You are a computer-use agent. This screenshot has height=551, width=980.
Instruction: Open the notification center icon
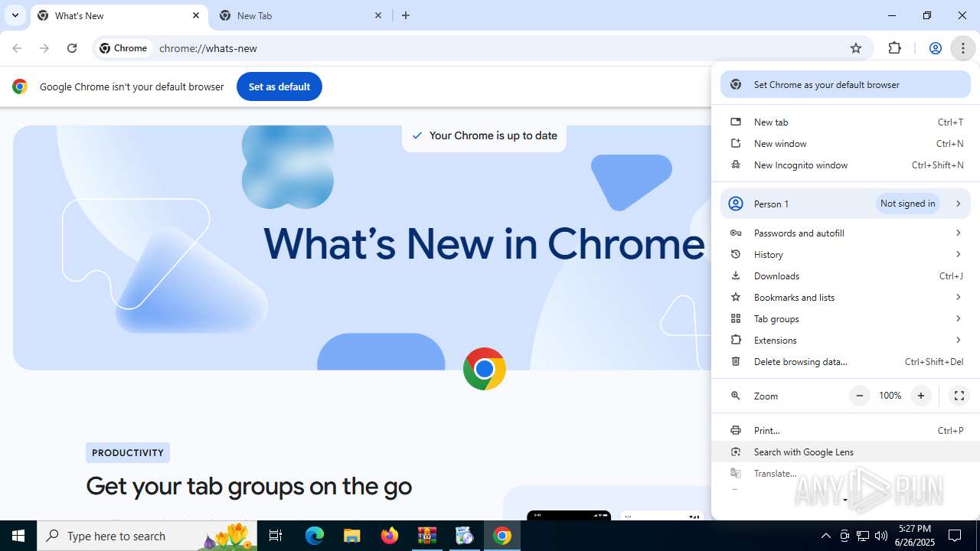(x=955, y=536)
